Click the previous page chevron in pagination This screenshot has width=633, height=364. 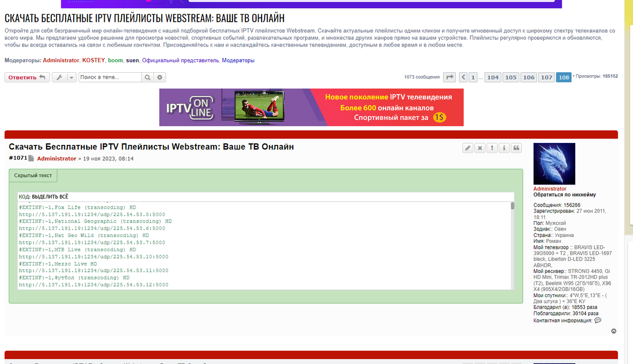462,77
